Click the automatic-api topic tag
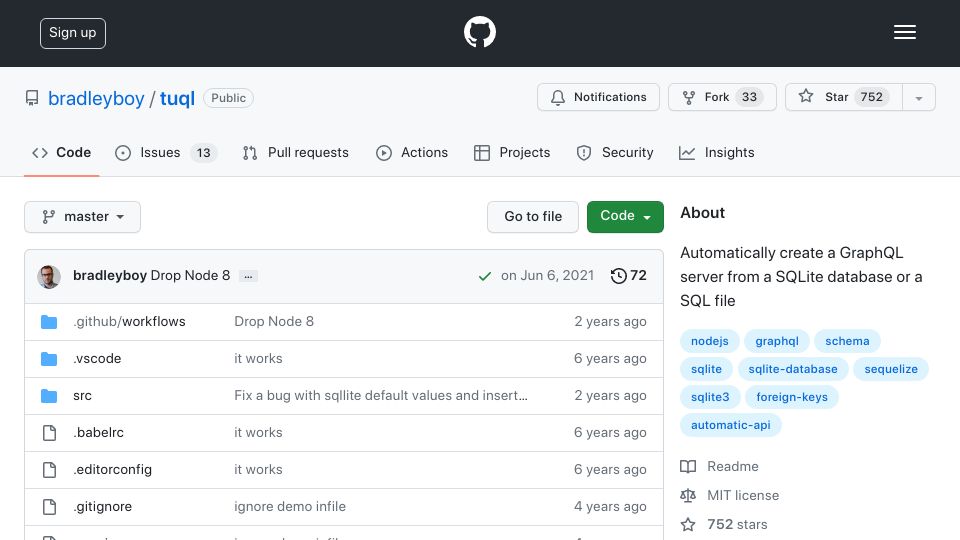The height and width of the screenshot is (540, 960). 730,425
